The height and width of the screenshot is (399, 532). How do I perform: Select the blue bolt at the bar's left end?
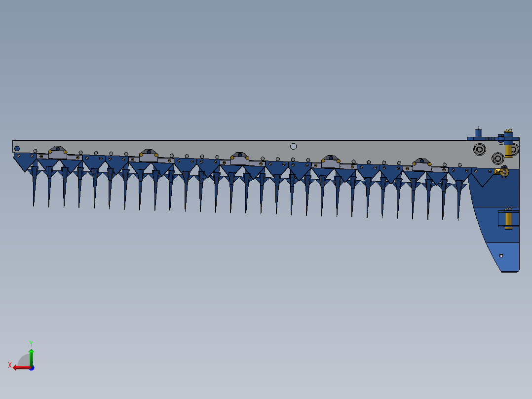click(17, 149)
